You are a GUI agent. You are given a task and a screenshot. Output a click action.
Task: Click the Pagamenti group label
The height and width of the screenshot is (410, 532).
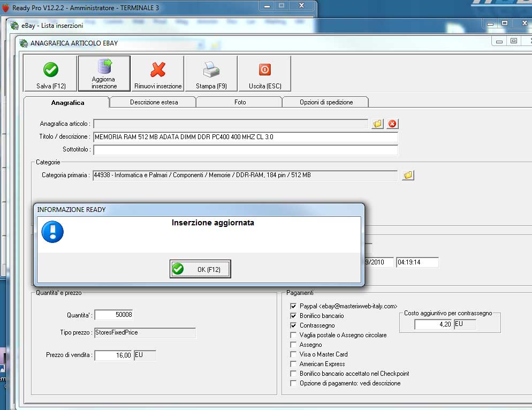click(x=300, y=293)
